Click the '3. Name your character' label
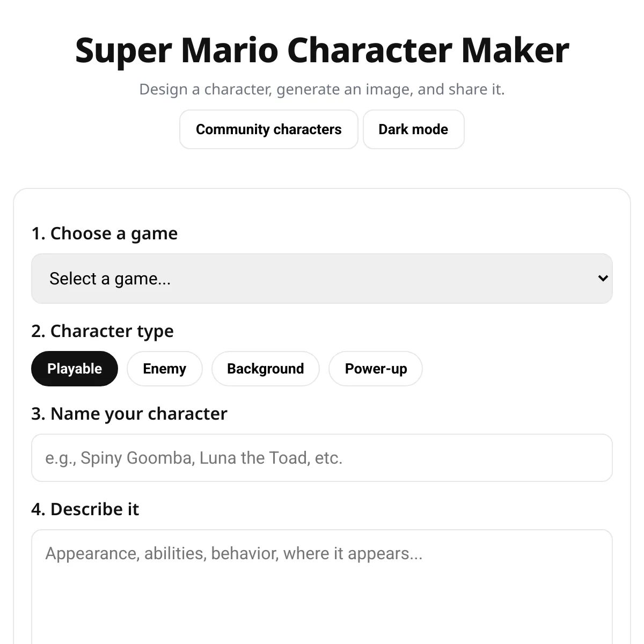644x644 pixels. point(129,414)
